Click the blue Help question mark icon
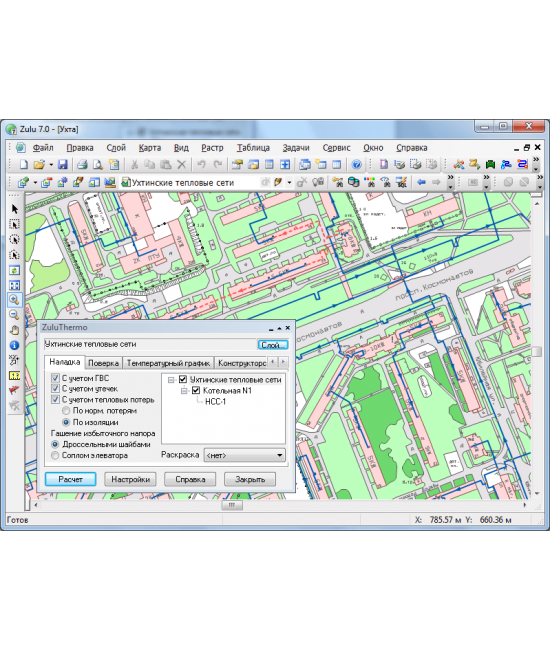550x651 pixels. click(x=356, y=165)
